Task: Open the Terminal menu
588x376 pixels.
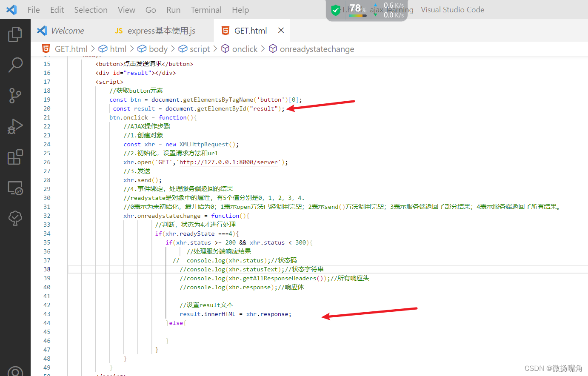Action: [206, 10]
